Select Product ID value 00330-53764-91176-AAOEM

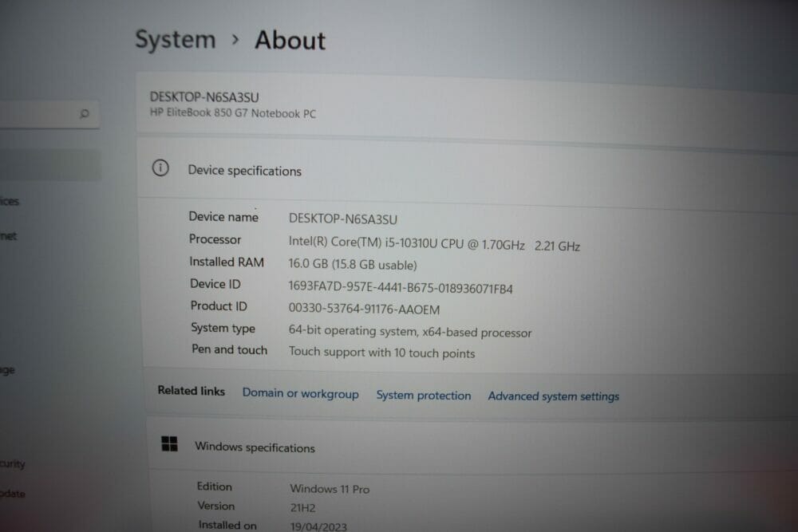[364, 309]
